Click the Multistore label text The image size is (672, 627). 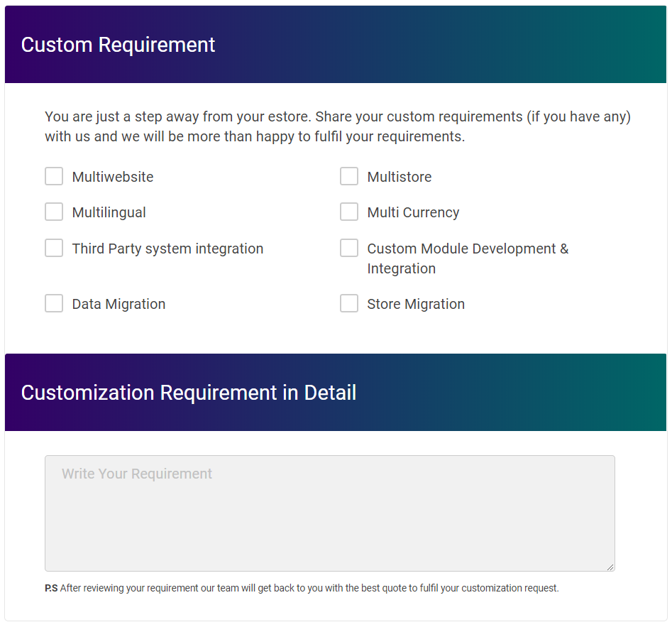point(399,177)
